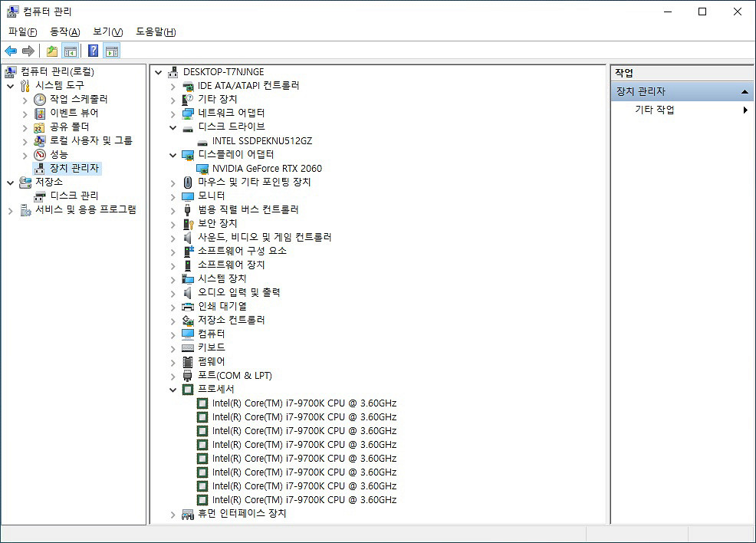Collapse the 디스크 드라이브 category
Viewport: 756px width, 543px height.
point(173,128)
